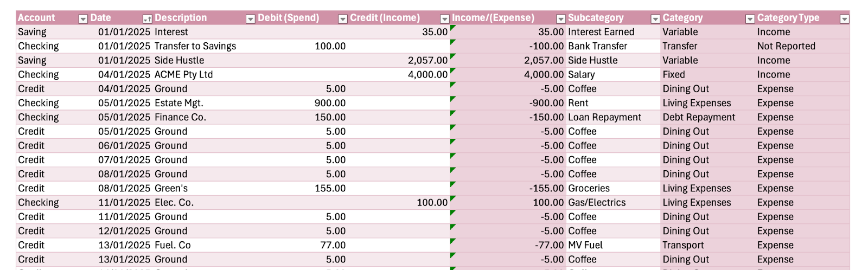Click the 'Bank Transfer' subcategory cell
Screen dimensions: 868x270
(x=613, y=46)
